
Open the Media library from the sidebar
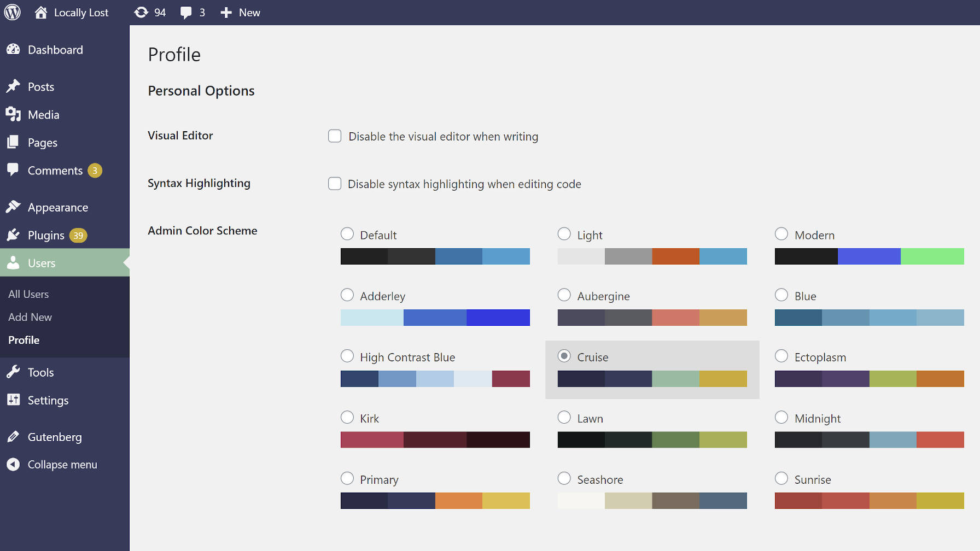click(43, 114)
